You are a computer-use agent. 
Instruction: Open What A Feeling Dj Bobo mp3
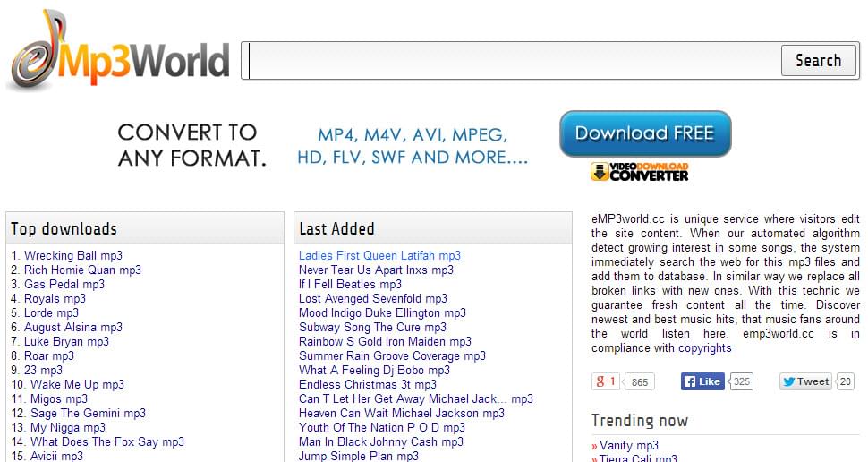pyautogui.click(x=375, y=370)
